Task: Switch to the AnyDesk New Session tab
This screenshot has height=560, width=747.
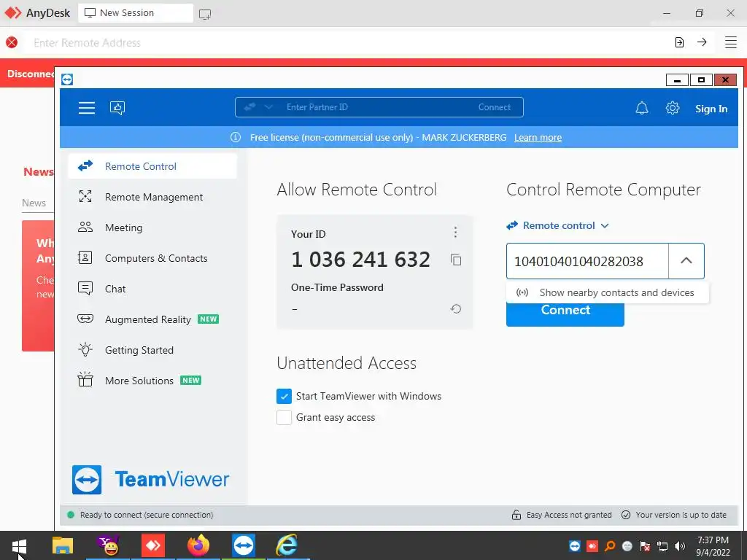Action: pos(135,13)
